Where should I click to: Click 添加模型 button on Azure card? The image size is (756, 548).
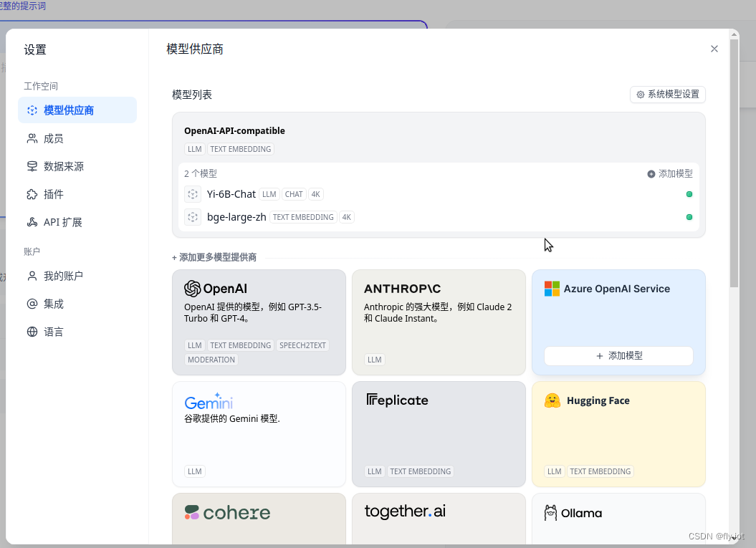point(618,356)
